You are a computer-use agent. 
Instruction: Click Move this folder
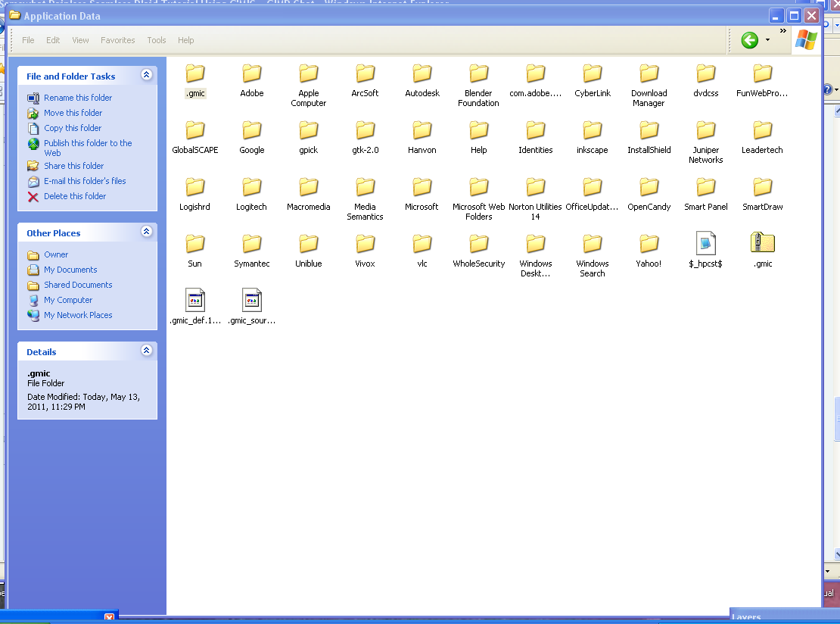coord(73,113)
